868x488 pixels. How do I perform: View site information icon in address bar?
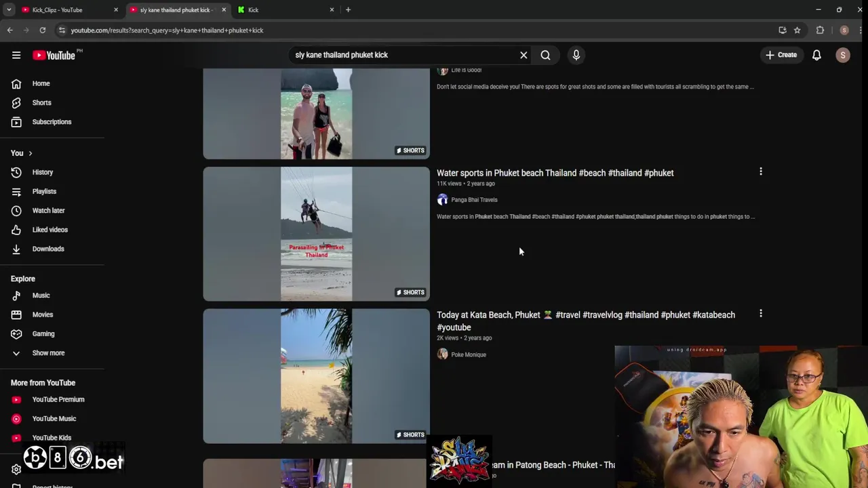coord(62,30)
